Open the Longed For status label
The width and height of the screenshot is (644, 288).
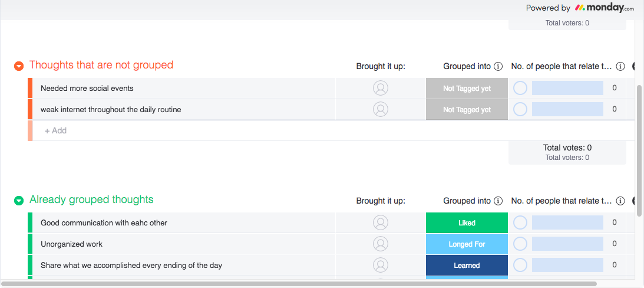[x=467, y=244]
